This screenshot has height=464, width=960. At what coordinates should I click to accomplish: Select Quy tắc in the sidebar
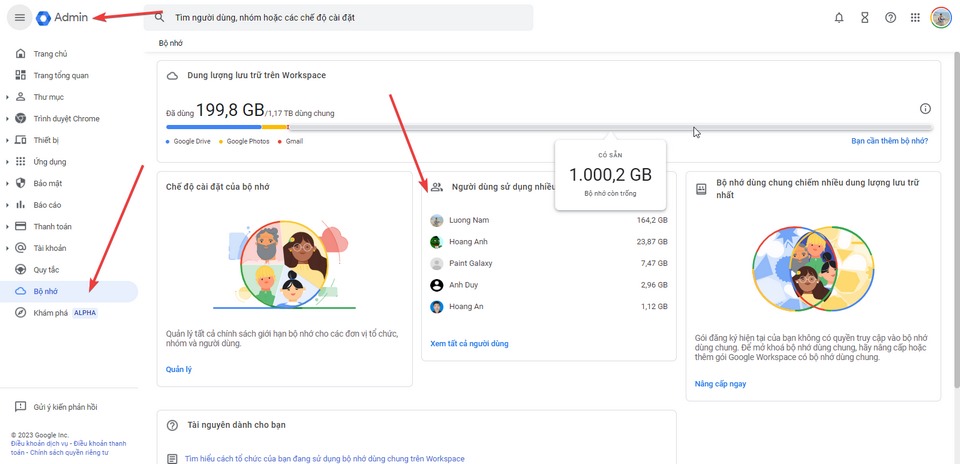point(47,270)
